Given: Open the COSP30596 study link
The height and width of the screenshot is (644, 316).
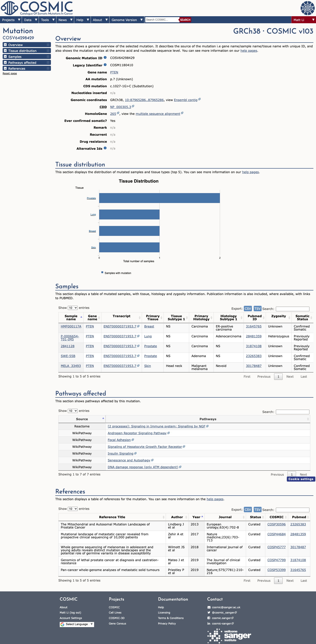Looking at the screenshot, I should pos(276,524).
